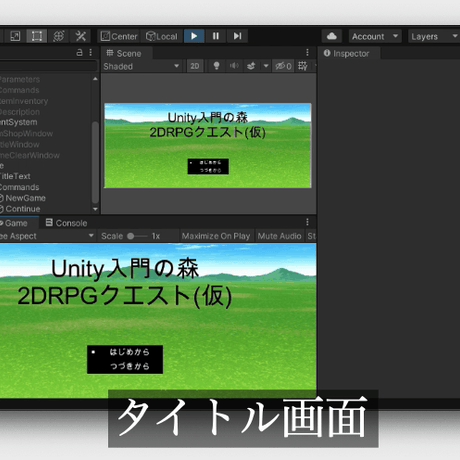Viewport: 460px width, 460px height.
Task: Toggle the Hierarchy panel lock icon
Action: point(79,53)
